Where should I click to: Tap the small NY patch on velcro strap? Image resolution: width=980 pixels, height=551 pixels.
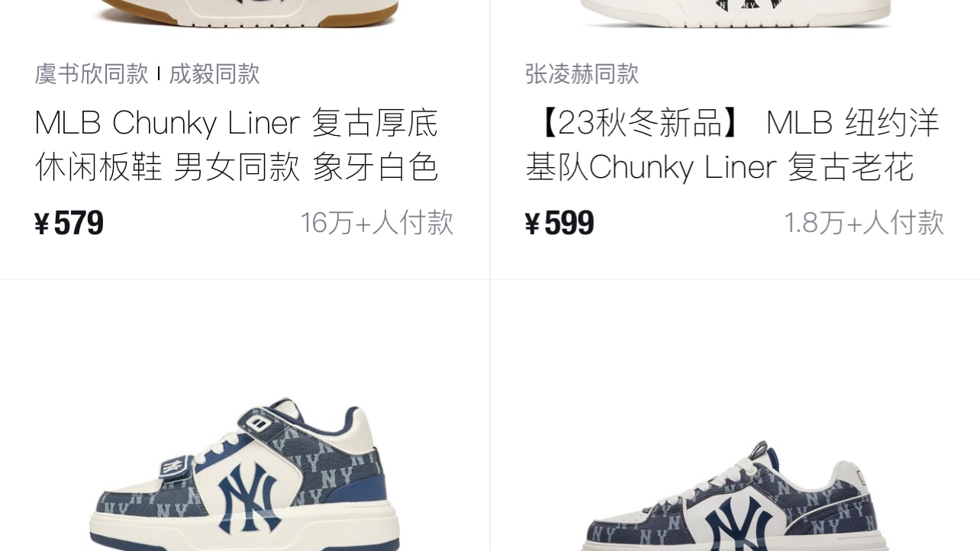pos(173,465)
